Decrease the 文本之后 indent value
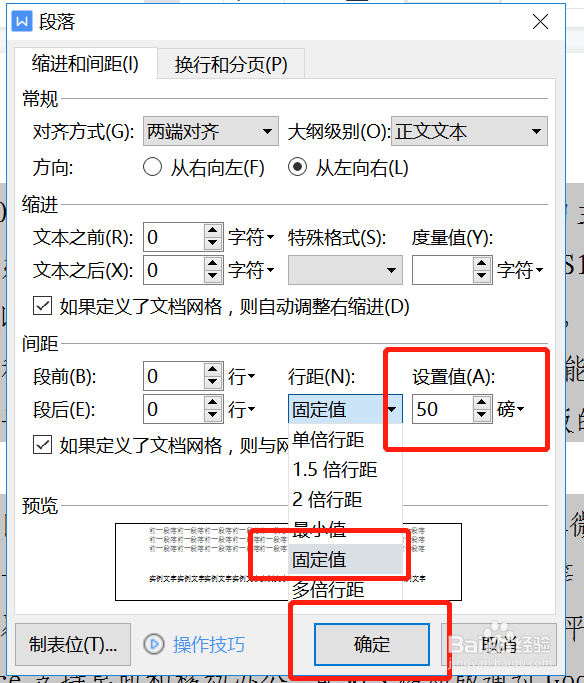Screen dimensions: 584x683 (x=213, y=277)
